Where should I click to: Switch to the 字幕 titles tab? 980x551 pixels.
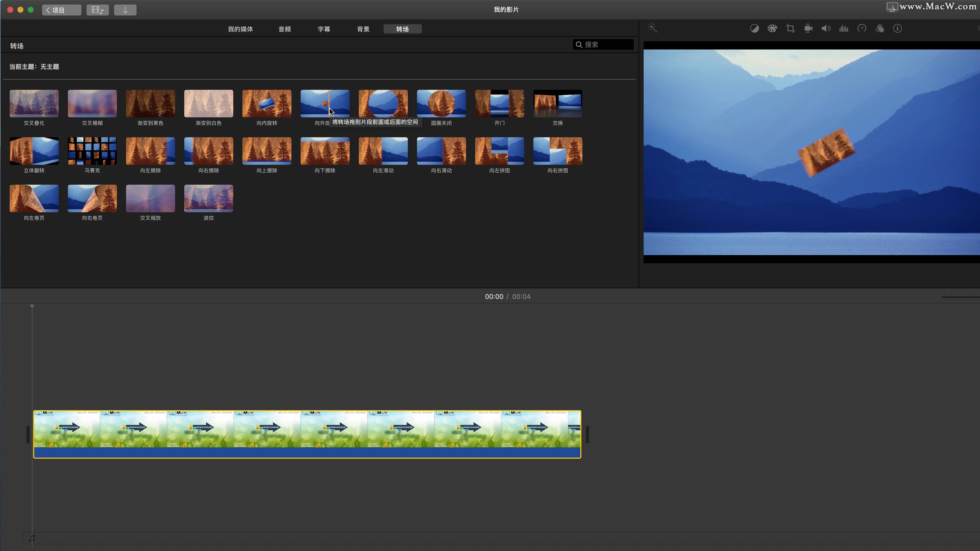tap(324, 29)
